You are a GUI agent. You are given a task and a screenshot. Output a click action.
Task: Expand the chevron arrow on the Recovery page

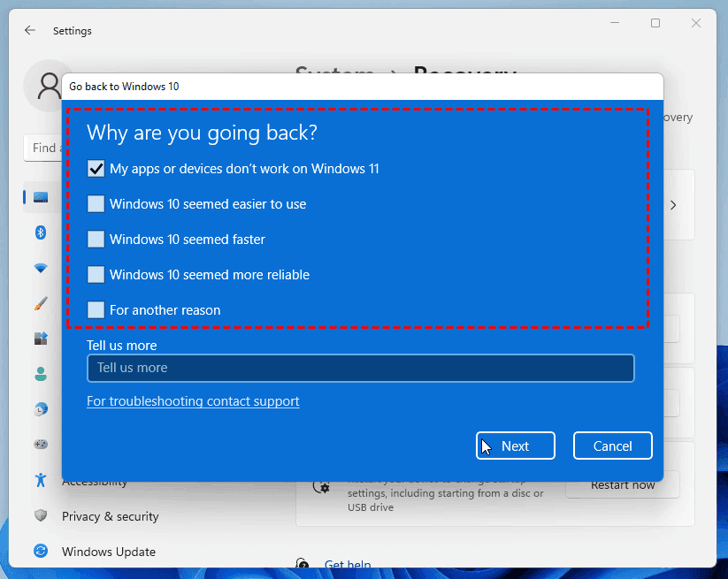[x=673, y=204]
